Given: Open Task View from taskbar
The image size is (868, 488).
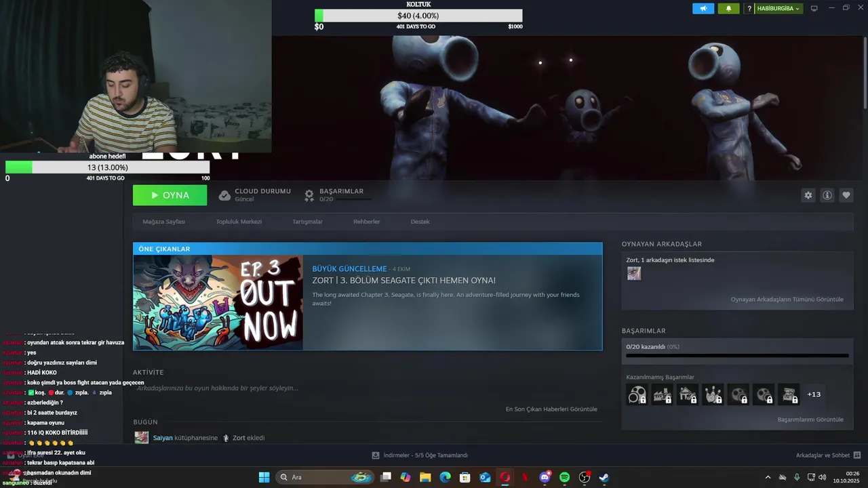Looking at the screenshot, I should (386, 477).
